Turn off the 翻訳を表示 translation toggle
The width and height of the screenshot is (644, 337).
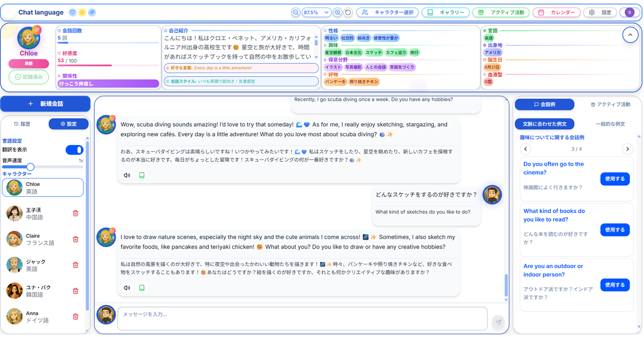click(x=74, y=150)
